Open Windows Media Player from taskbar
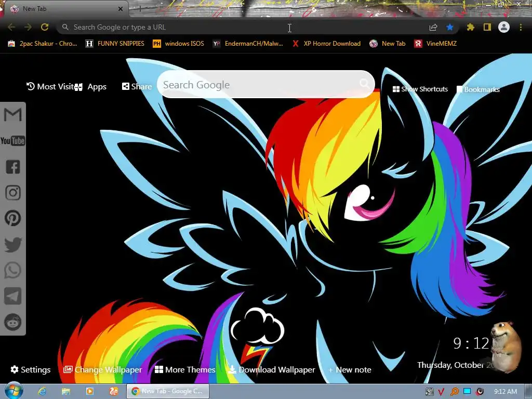Viewport: 532px width, 399px height. [89, 391]
